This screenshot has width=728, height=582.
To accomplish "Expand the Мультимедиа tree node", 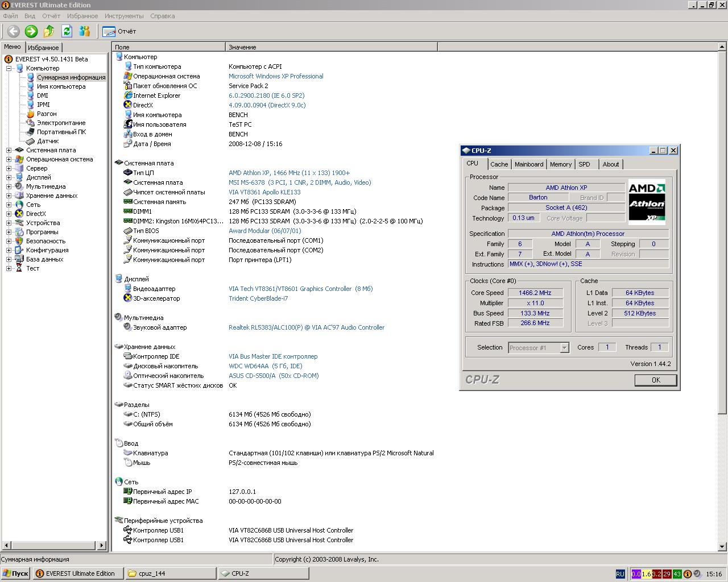I will coord(9,186).
